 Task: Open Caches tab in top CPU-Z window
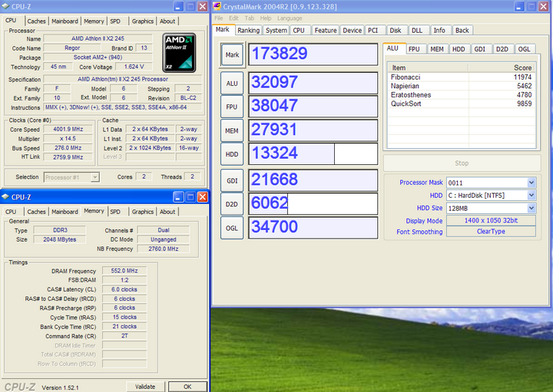[36, 21]
